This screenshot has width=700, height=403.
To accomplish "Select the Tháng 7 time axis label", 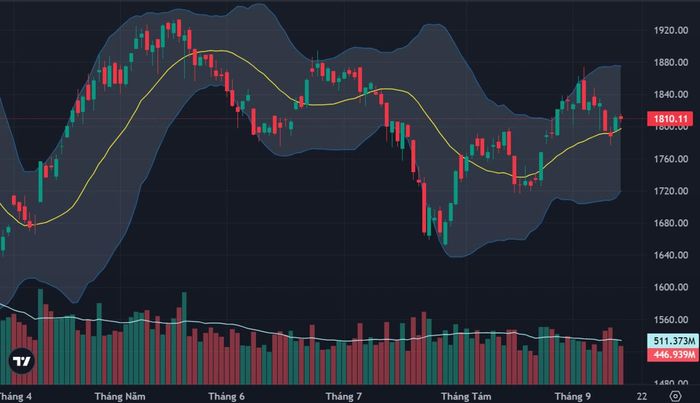I will pyautogui.click(x=344, y=396).
